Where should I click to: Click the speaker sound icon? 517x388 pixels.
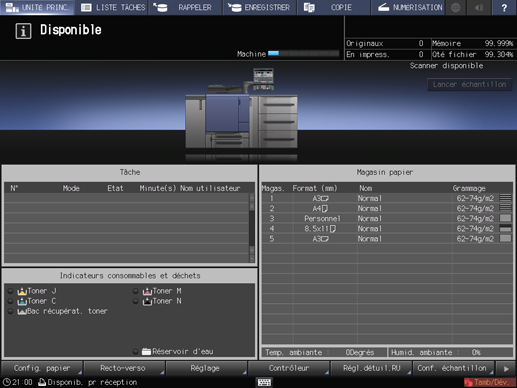(479, 7)
